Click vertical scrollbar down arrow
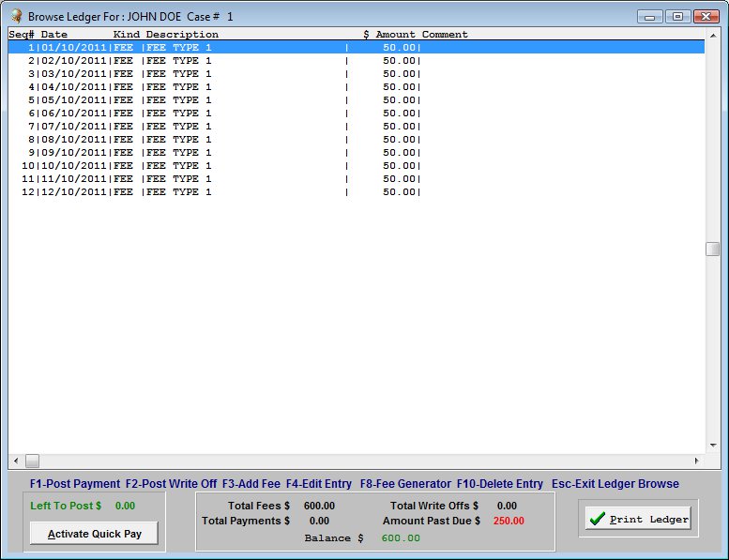The width and height of the screenshot is (729, 560). [x=713, y=446]
